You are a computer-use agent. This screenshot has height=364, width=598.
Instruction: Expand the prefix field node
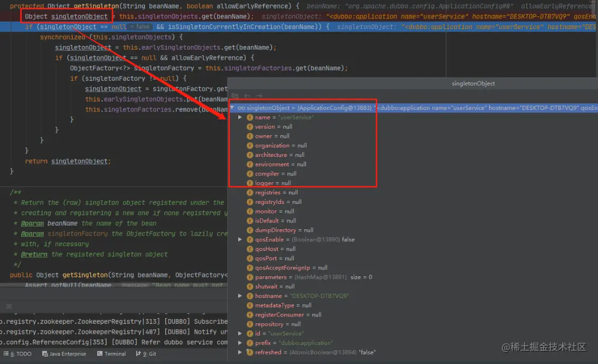pos(240,343)
